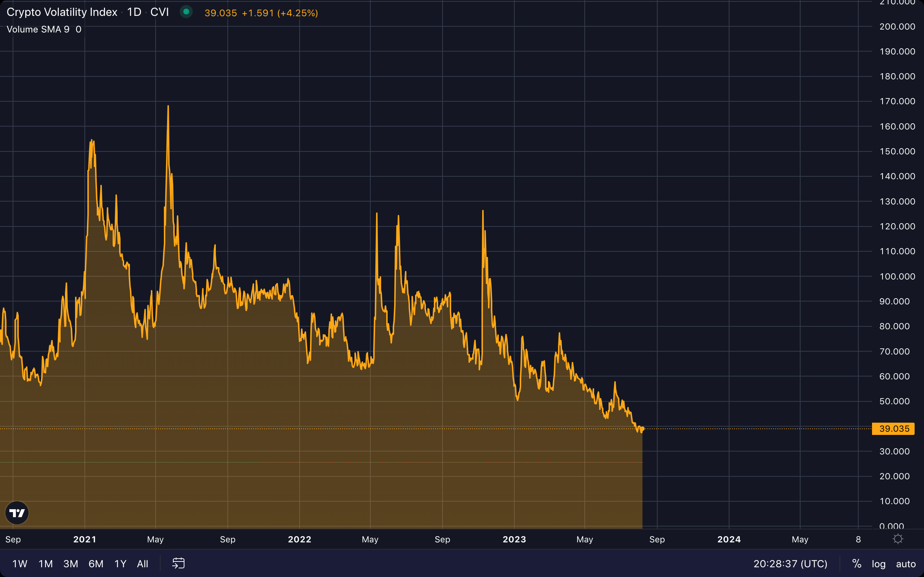This screenshot has height=577, width=924.
Task: Click the 39.035 current price label
Action: (893, 428)
